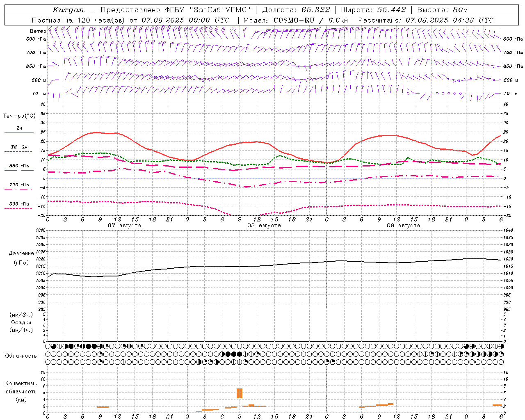The image size is (525, 420).
Task: Click the 08 августа date label
Action: click(264, 226)
